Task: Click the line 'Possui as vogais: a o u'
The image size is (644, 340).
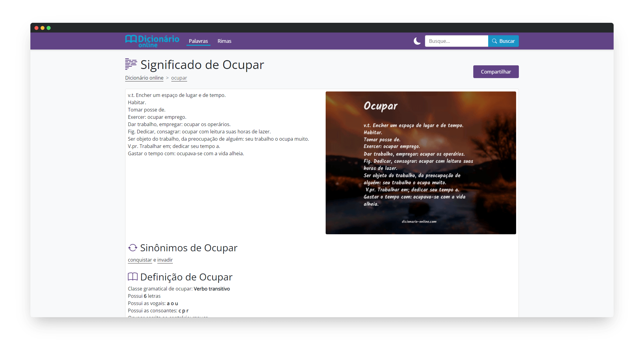Action: pyautogui.click(x=153, y=303)
